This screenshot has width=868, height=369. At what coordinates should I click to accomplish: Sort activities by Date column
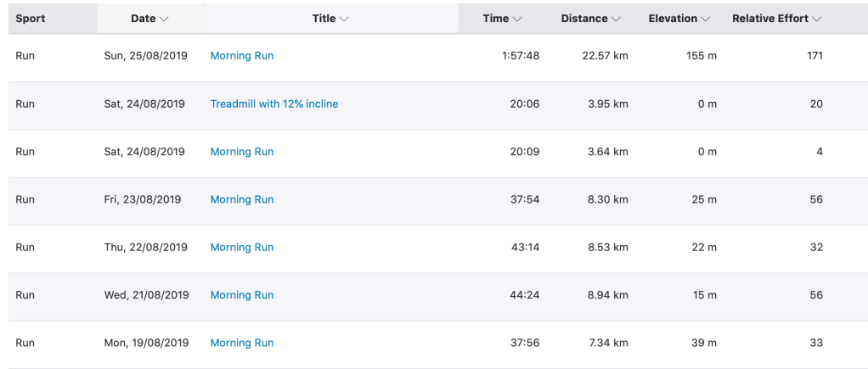pyautogui.click(x=149, y=19)
